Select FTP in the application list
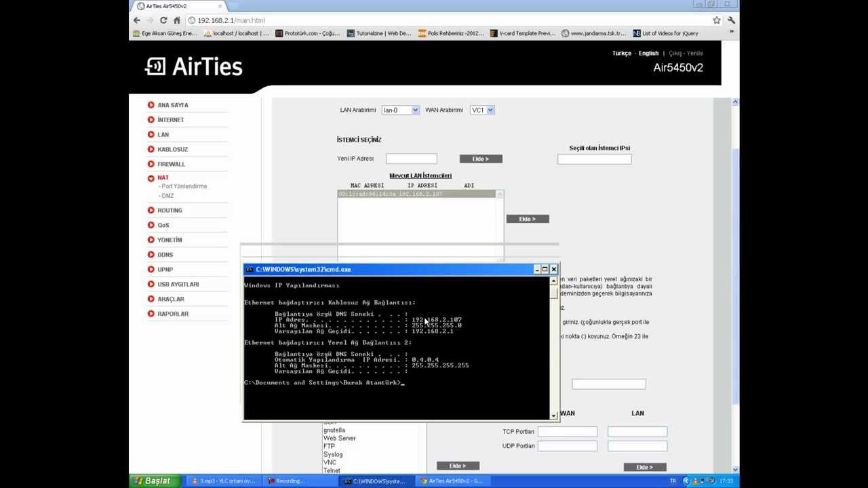 click(329, 447)
